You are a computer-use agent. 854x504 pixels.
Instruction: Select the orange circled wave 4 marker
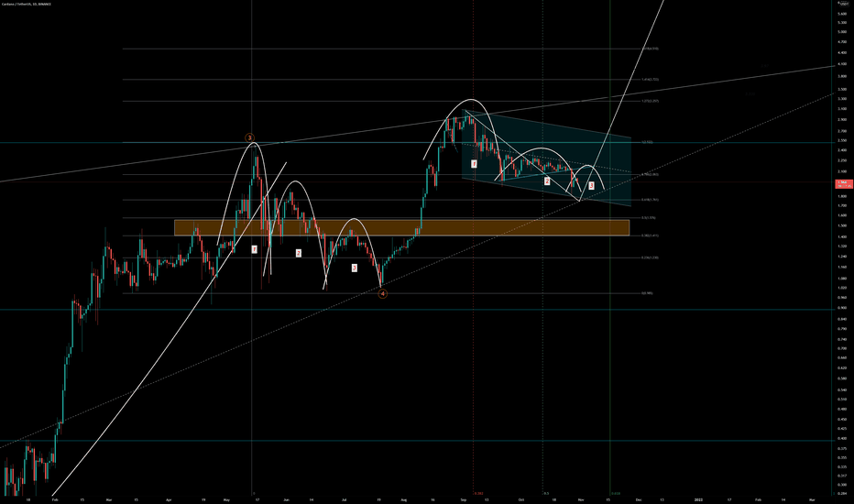pos(383,293)
